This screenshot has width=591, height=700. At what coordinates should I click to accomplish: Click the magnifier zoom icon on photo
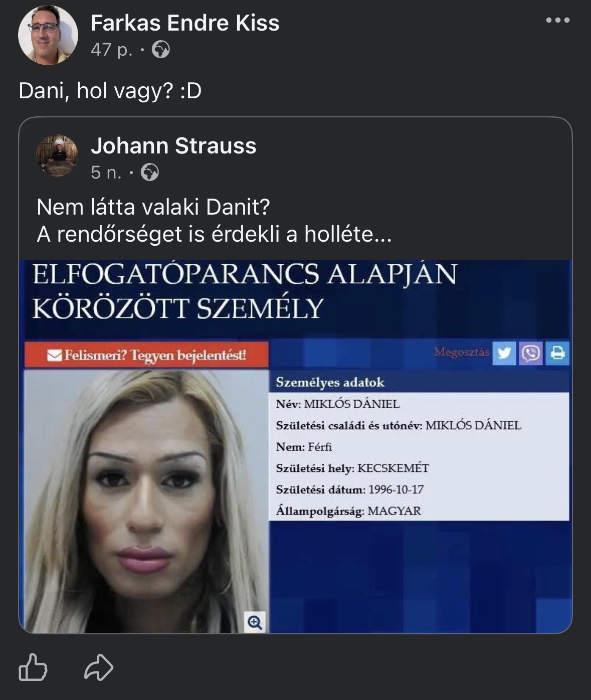click(x=255, y=623)
